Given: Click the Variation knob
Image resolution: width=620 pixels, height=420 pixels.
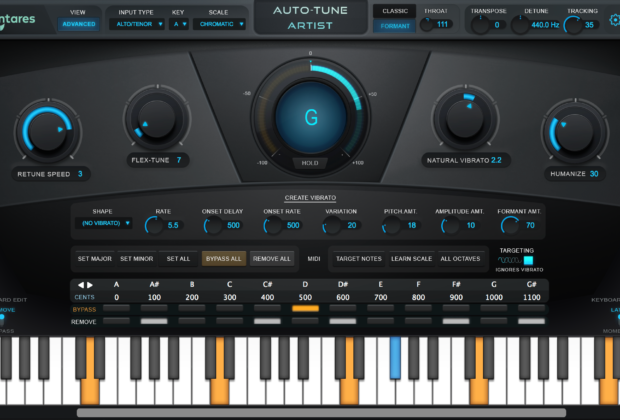Looking at the screenshot, I should [332, 226].
